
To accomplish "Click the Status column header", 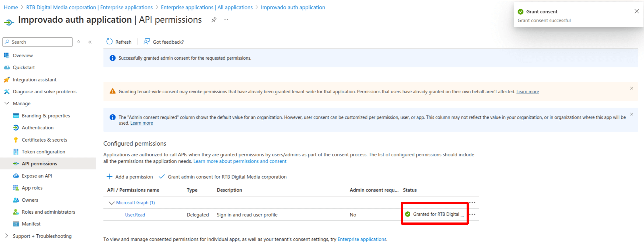I will [410, 190].
